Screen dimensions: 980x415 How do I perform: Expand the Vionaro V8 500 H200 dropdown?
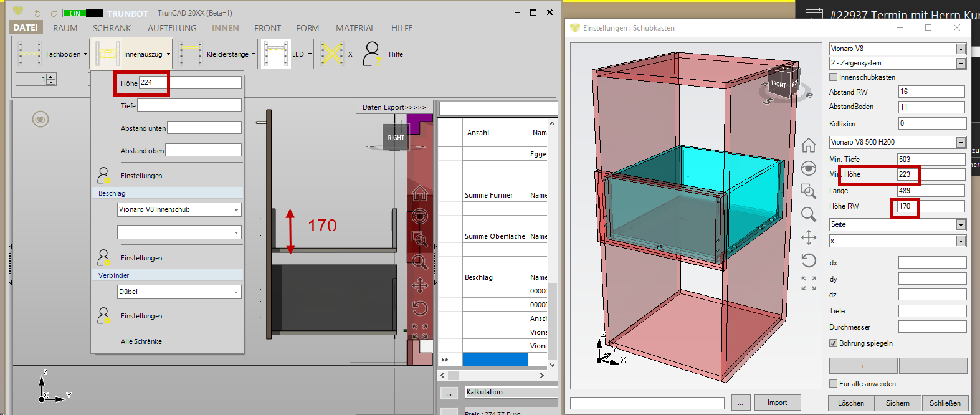961,142
